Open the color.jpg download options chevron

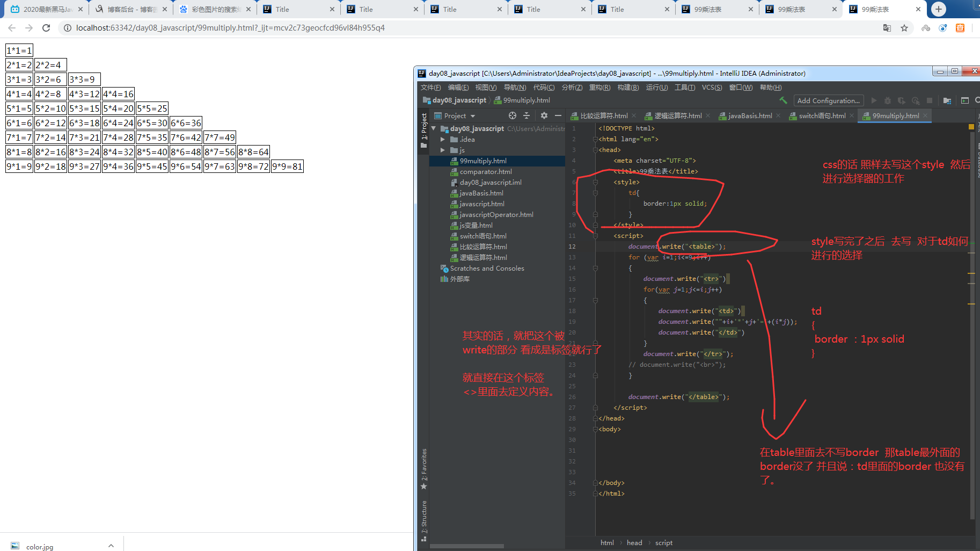[x=111, y=546]
